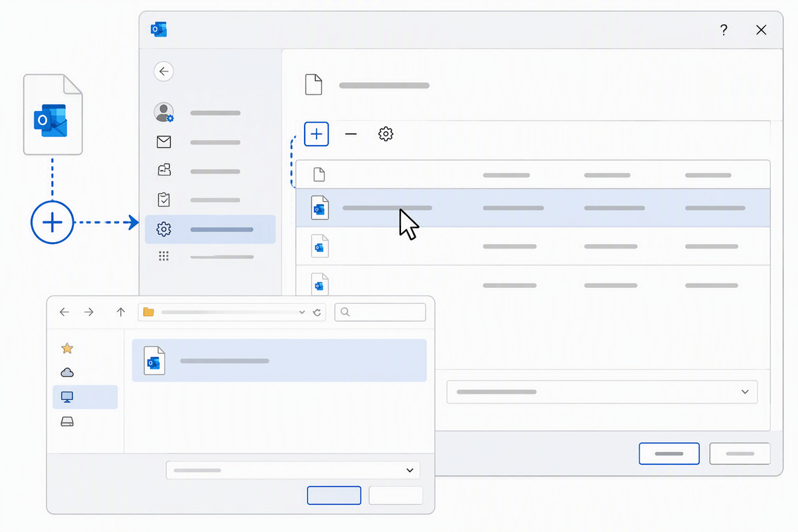Select the Outlook file in the file browser list
The image size is (798, 532).
pos(279,360)
